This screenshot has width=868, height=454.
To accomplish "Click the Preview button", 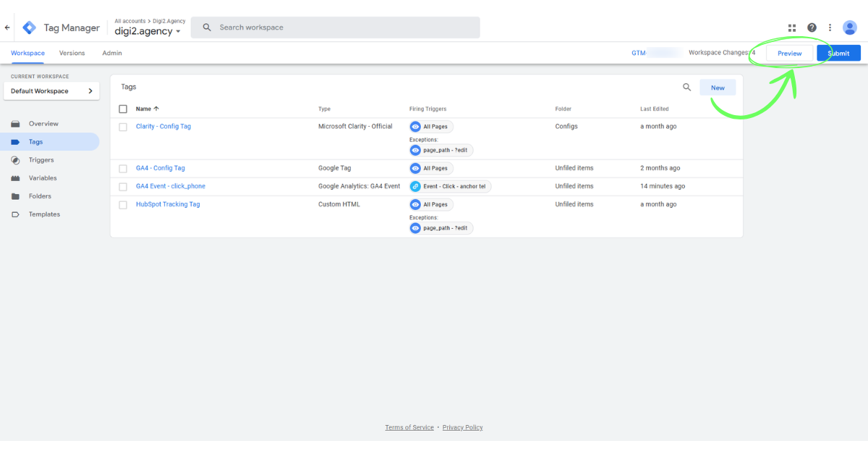I will tap(789, 53).
